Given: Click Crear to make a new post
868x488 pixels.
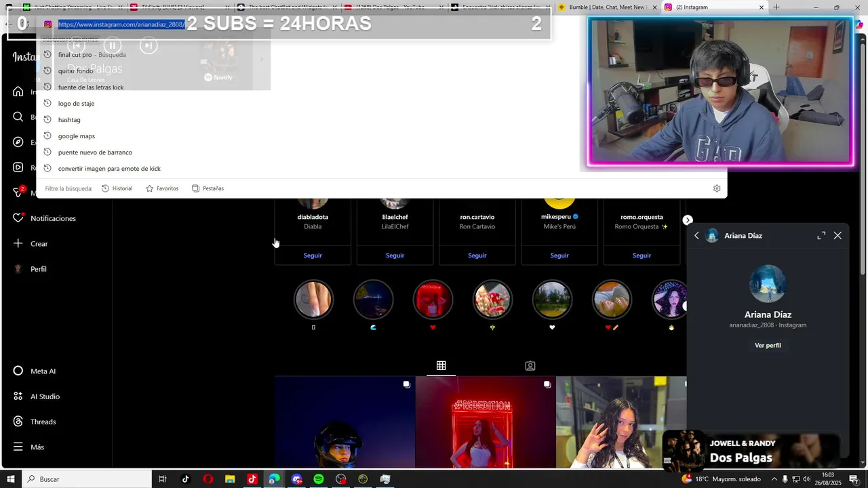Looking at the screenshot, I should pos(31,243).
